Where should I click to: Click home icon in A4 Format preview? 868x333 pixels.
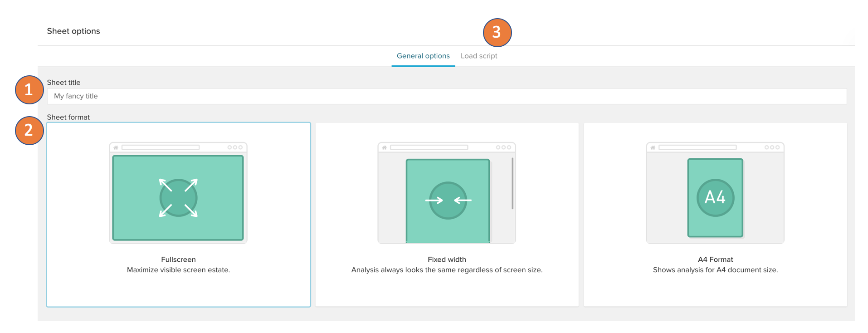653,147
